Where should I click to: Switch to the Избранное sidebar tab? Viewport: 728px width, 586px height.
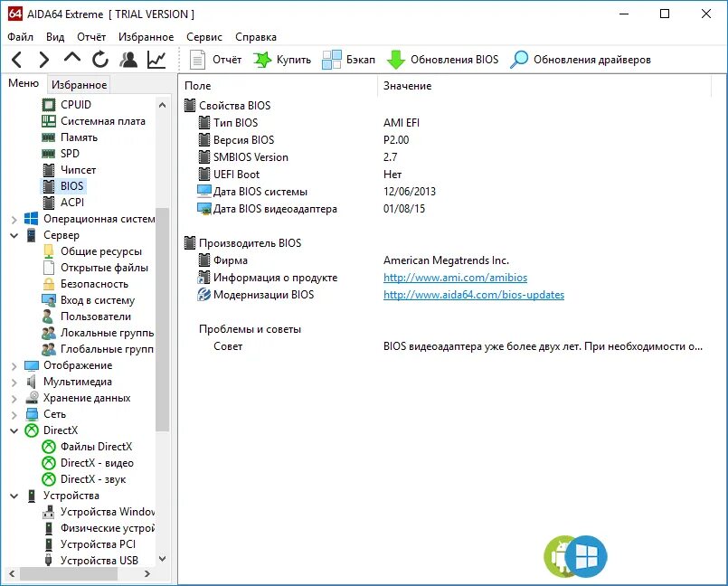[79, 84]
